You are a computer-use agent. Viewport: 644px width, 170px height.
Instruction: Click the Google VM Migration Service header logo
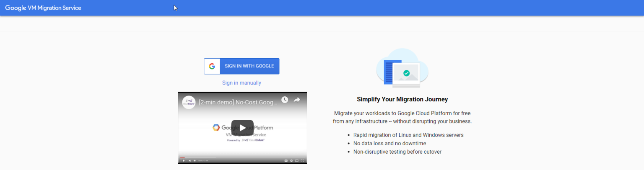coord(43,8)
